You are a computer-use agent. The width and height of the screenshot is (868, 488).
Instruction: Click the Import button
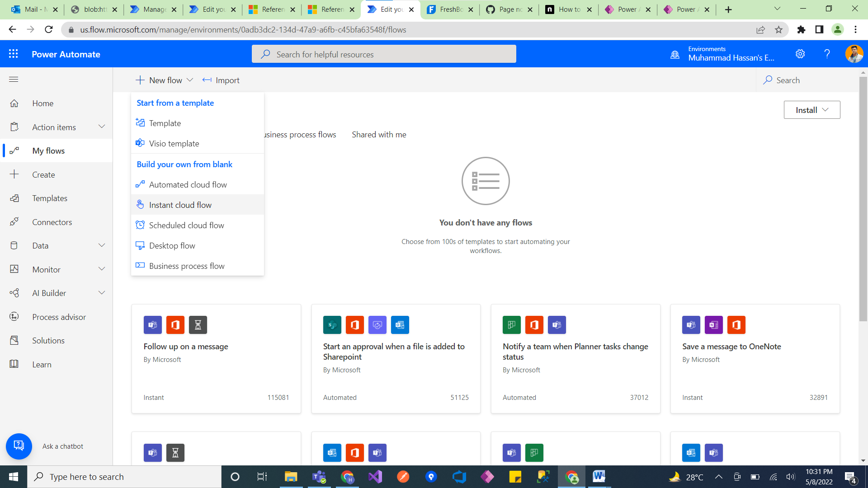[221, 80]
